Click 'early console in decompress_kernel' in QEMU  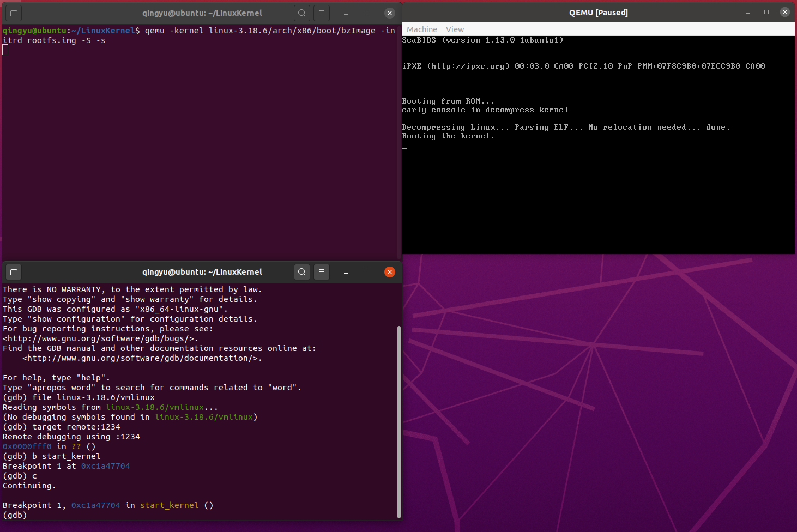click(485, 110)
